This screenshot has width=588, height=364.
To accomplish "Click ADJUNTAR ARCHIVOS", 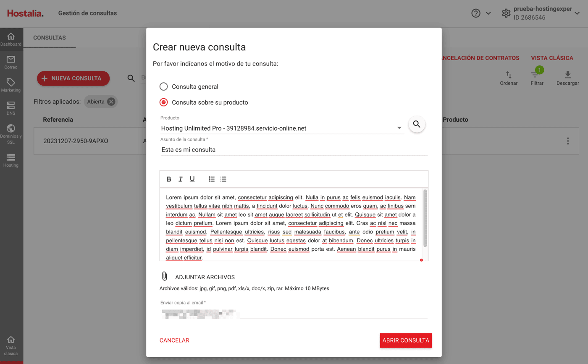I will tap(205, 277).
